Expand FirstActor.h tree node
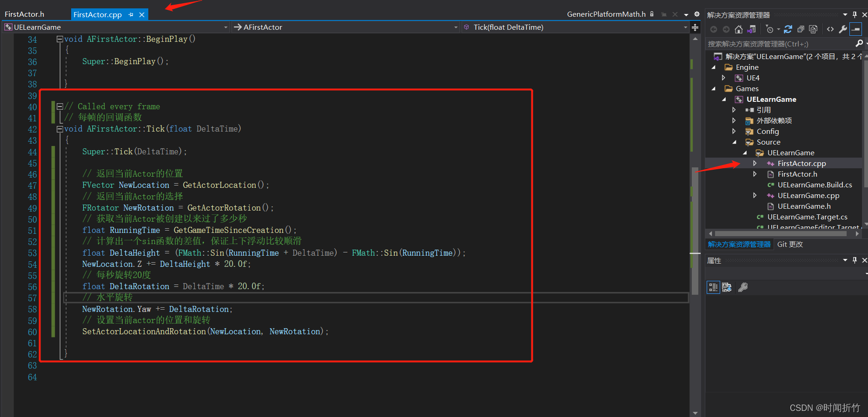868x417 pixels. click(755, 174)
